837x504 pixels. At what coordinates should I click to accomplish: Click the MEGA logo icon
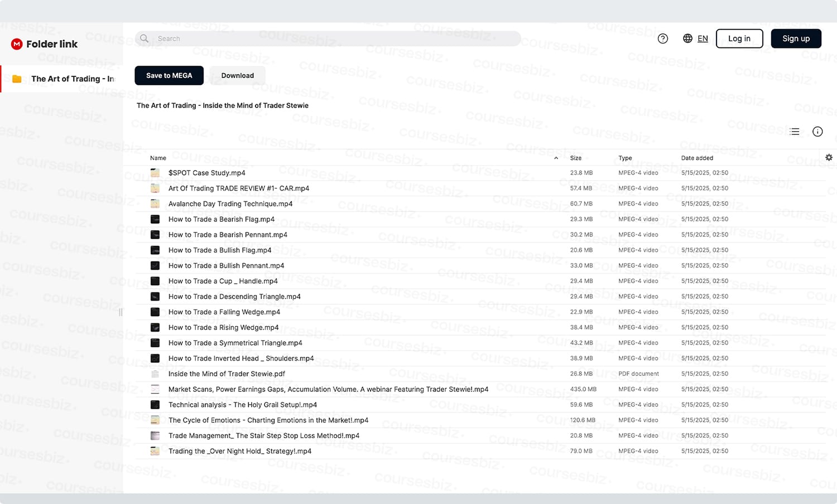click(x=17, y=44)
